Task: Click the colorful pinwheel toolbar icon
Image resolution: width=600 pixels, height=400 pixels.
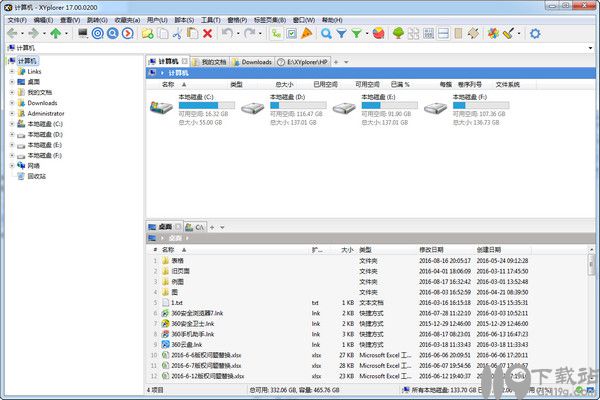Action: (493, 34)
